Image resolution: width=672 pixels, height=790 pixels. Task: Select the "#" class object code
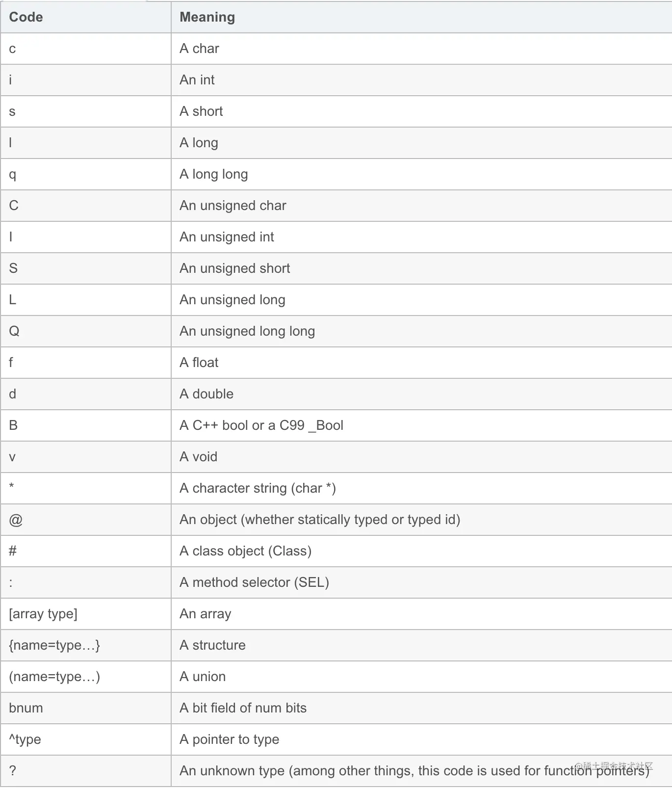coord(13,551)
